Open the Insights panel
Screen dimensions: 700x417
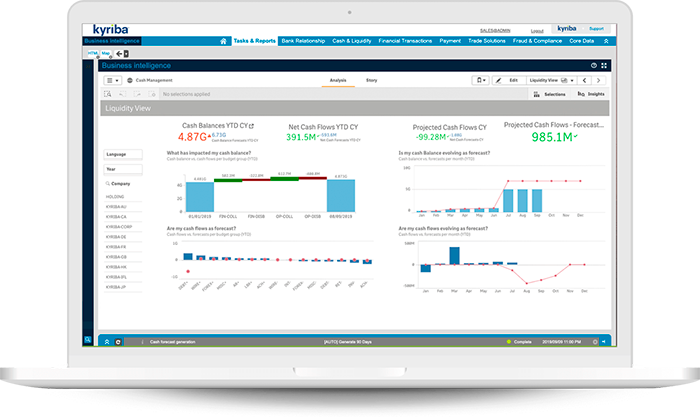591,93
